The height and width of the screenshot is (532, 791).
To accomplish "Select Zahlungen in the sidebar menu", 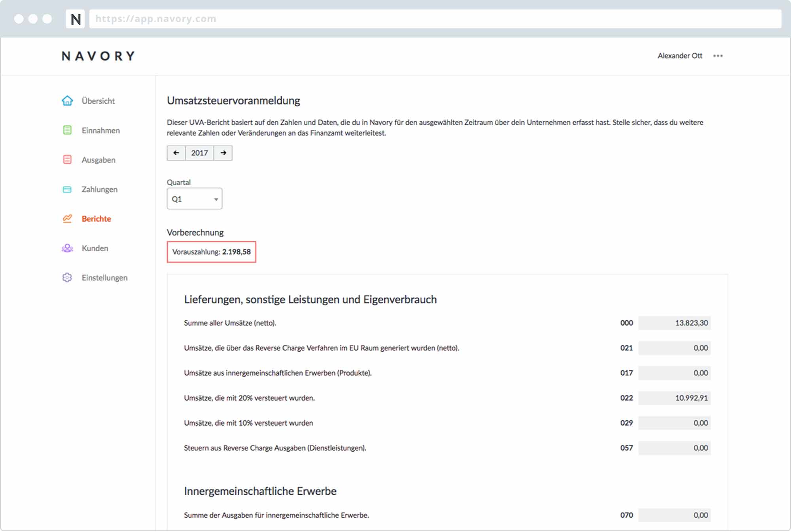I will 99,189.
